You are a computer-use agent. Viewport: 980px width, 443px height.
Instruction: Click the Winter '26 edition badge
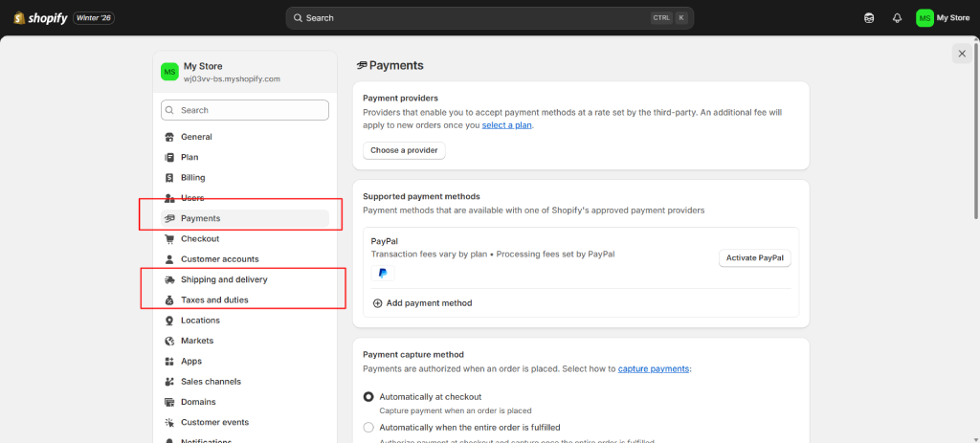pos(94,18)
